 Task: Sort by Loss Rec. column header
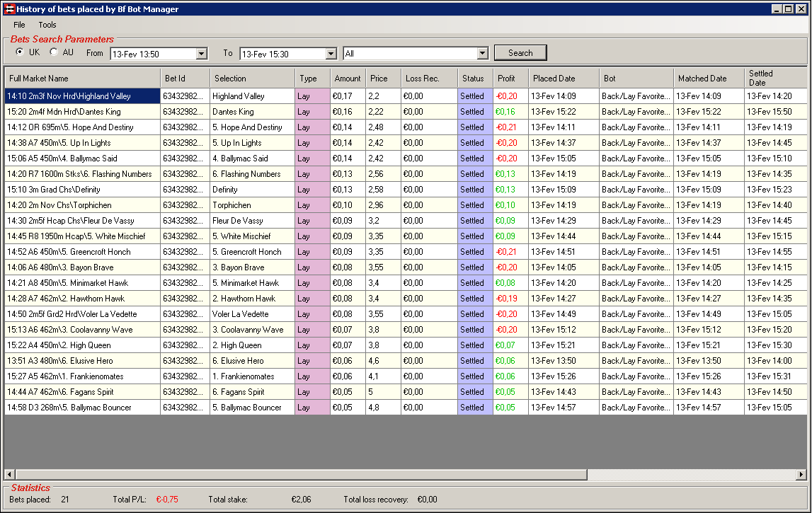point(429,78)
